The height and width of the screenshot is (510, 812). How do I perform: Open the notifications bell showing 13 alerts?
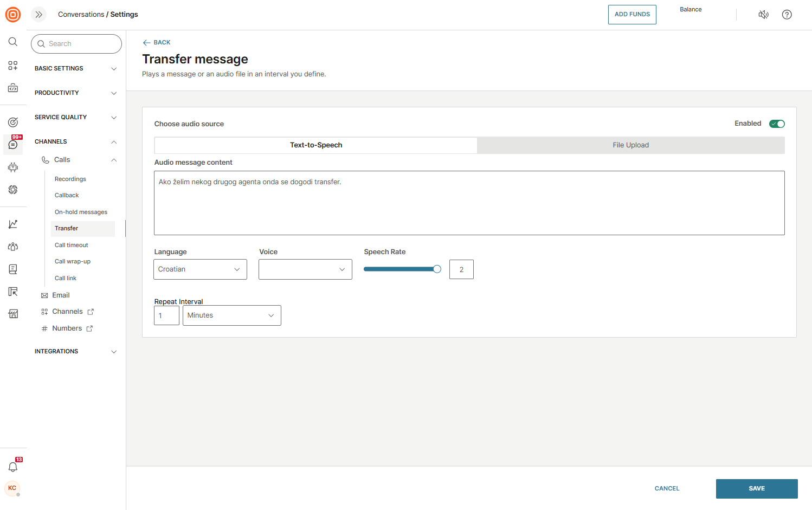[12, 467]
